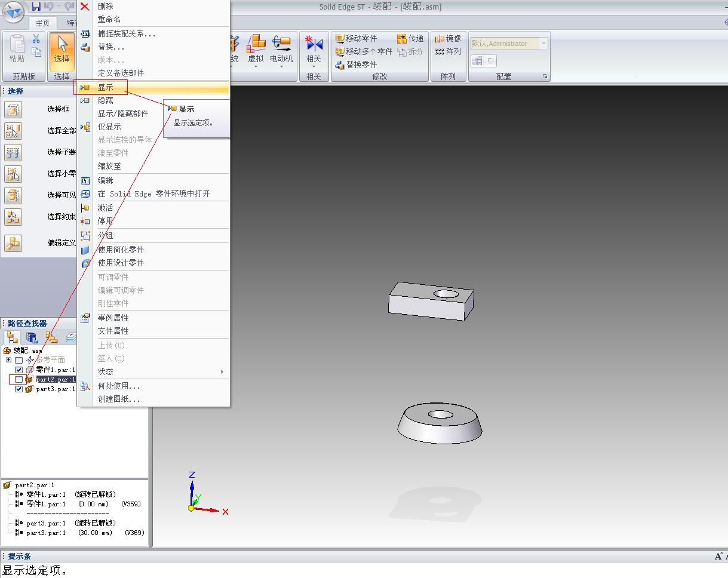Choose 删除 from the context menu
This screenshot has width=728, height=578.
[x=153, y=7]
